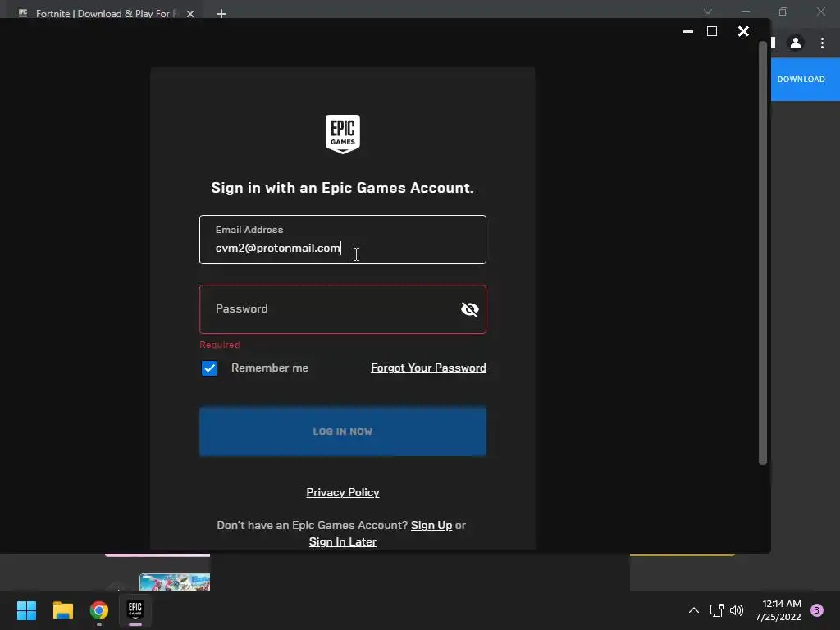
Task: Launch File Explorer from the taskbar
Action: tap(62, 610)
